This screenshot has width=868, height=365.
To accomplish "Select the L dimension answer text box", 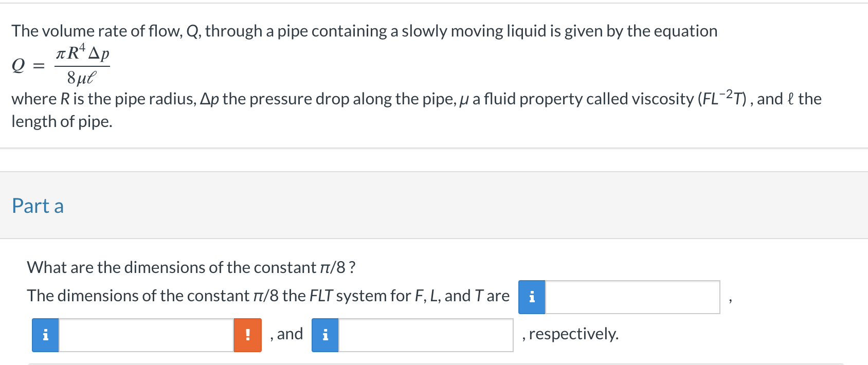I will 147,334.
